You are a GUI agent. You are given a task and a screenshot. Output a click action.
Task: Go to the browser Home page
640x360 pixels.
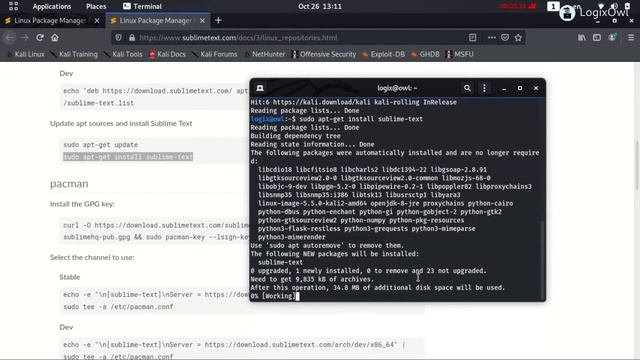coord(55,38)
